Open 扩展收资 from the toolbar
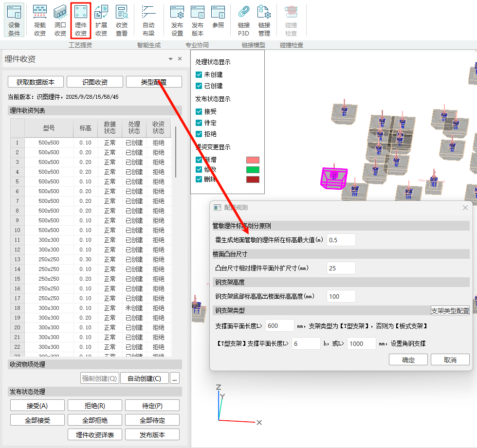 point(101,20)
